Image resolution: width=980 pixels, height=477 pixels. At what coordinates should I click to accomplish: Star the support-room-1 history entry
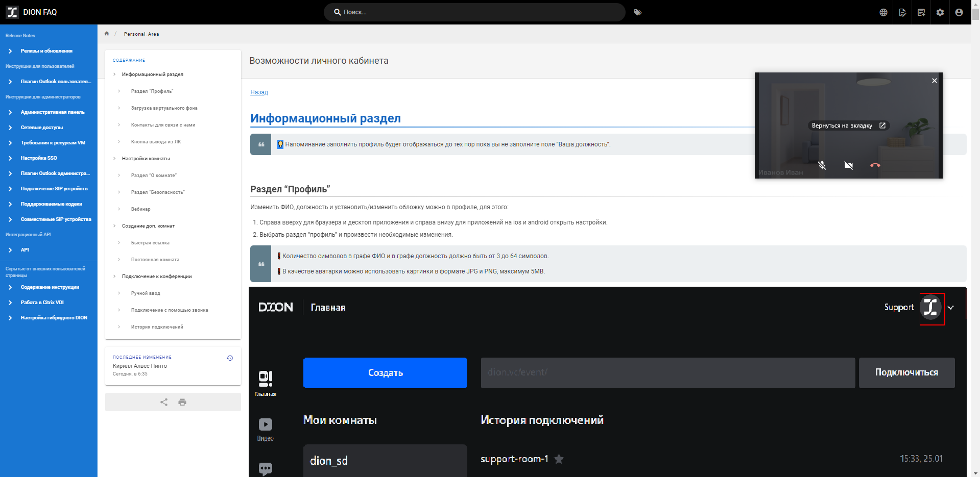click(559, 459)
